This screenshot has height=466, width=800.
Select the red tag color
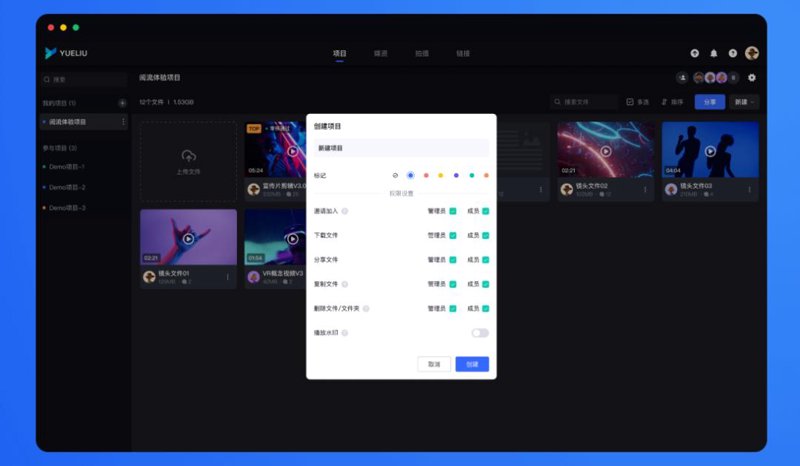(426, 176)
